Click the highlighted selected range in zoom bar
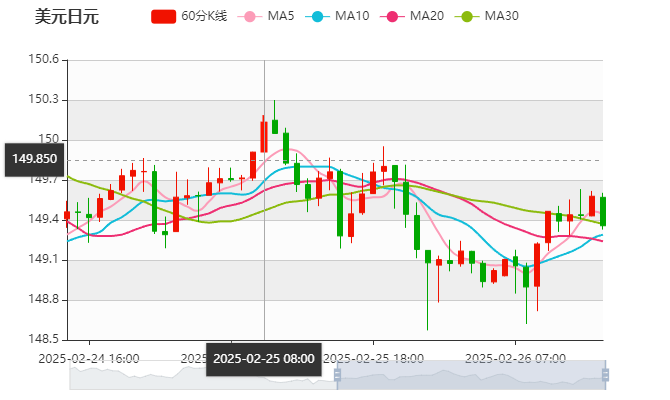Viewport: 670px width, 400px height. 470,376
